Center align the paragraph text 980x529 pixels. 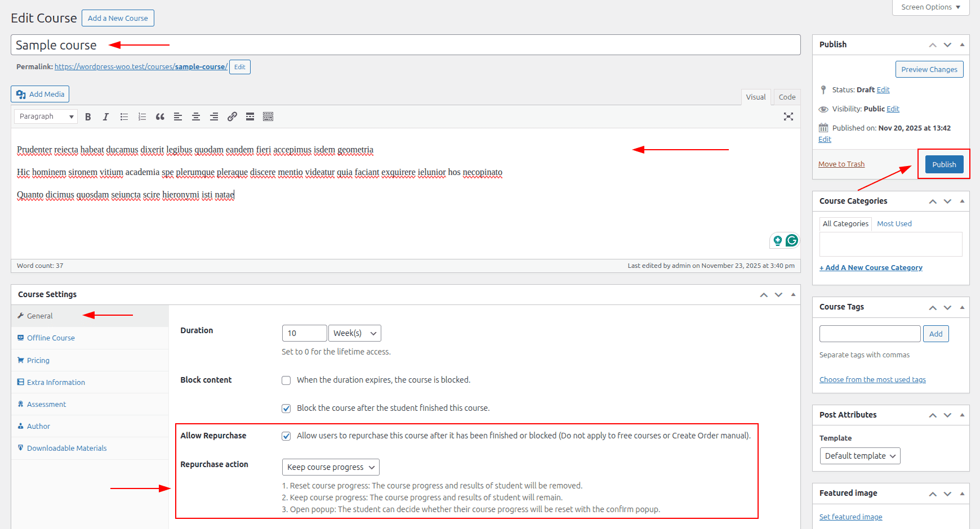coord(196,116)
